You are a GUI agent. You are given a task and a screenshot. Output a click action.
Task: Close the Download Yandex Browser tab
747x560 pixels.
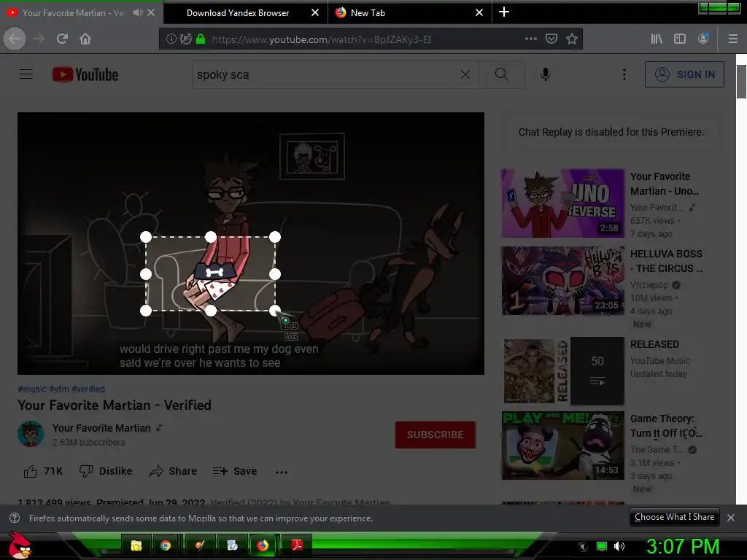[315, 13]
